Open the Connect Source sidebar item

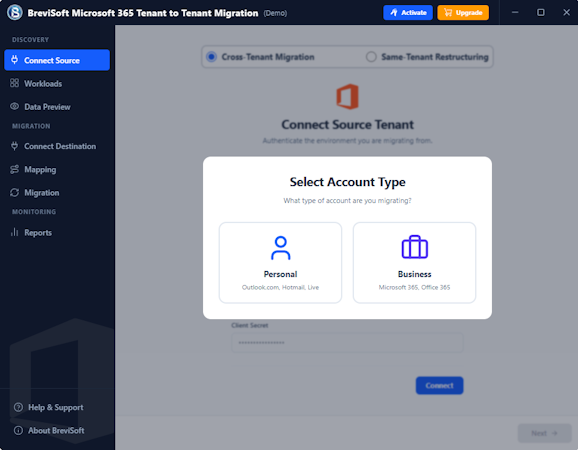coord(57,60)
